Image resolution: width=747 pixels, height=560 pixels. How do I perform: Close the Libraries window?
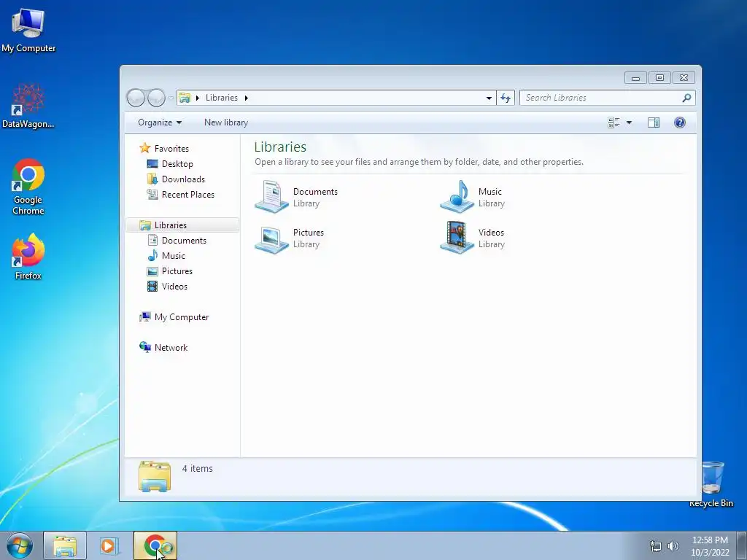[x=684, y=77]
